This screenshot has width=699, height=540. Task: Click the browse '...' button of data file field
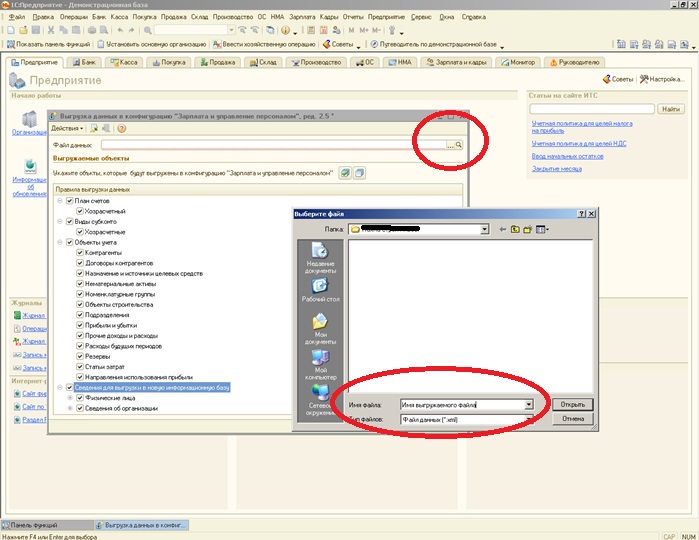pos(450,145)
